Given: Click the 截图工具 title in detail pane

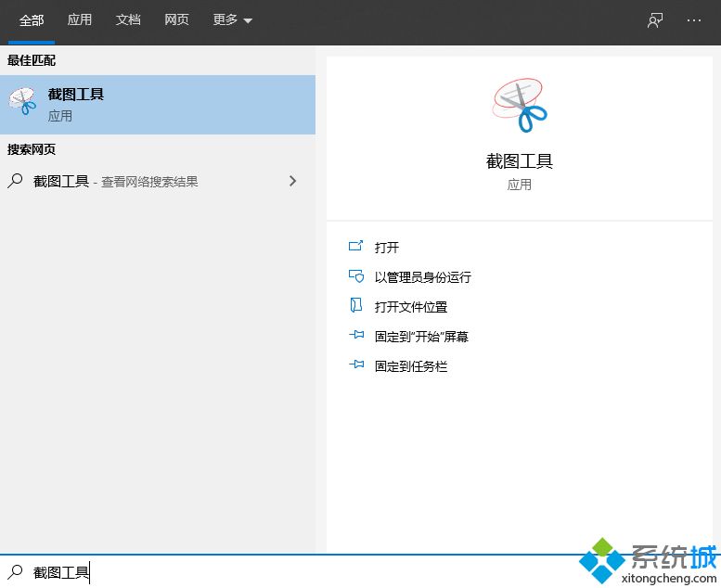Looking at the screenshot, I should tap(520, 161).
